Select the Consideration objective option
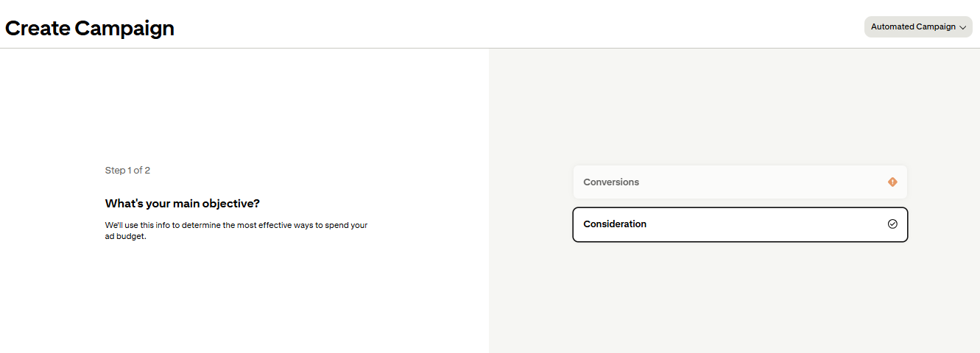The height and width of the screenshot is (353, 980). (x=740, y=224)
